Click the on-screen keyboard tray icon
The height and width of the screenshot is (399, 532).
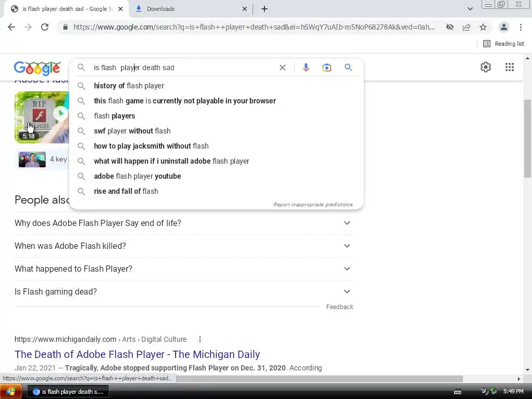(457, 392)
